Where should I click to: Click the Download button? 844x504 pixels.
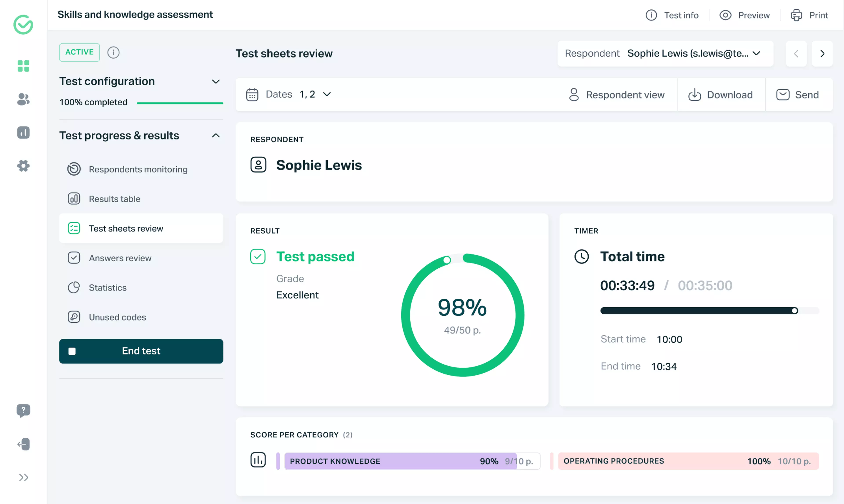pyautogui.click(x=721, y=94)
